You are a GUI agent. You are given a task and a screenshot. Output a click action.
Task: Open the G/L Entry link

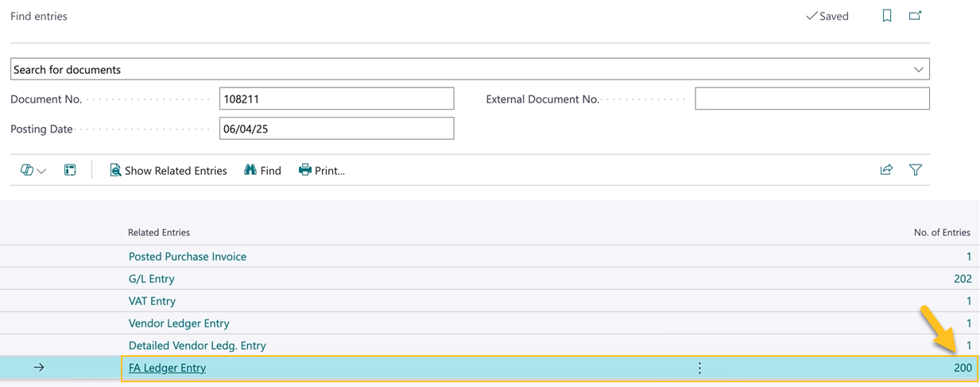click(x=151, y=279)
